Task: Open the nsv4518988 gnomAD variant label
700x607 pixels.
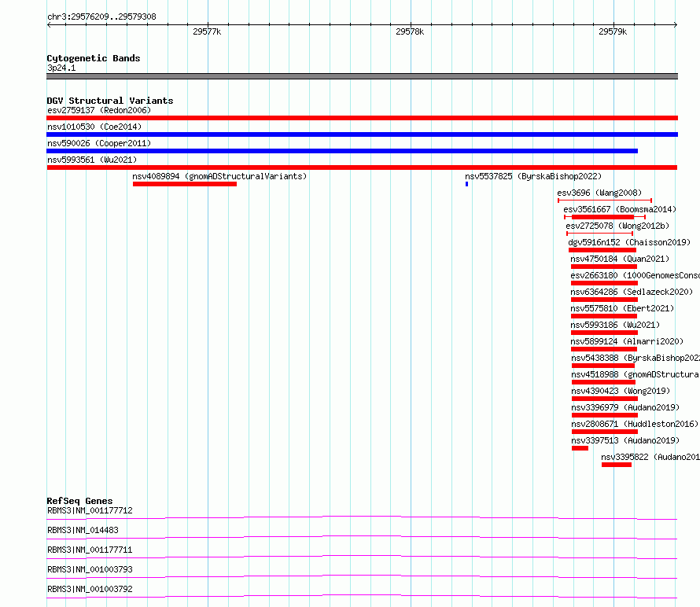Action: (636, 374)
